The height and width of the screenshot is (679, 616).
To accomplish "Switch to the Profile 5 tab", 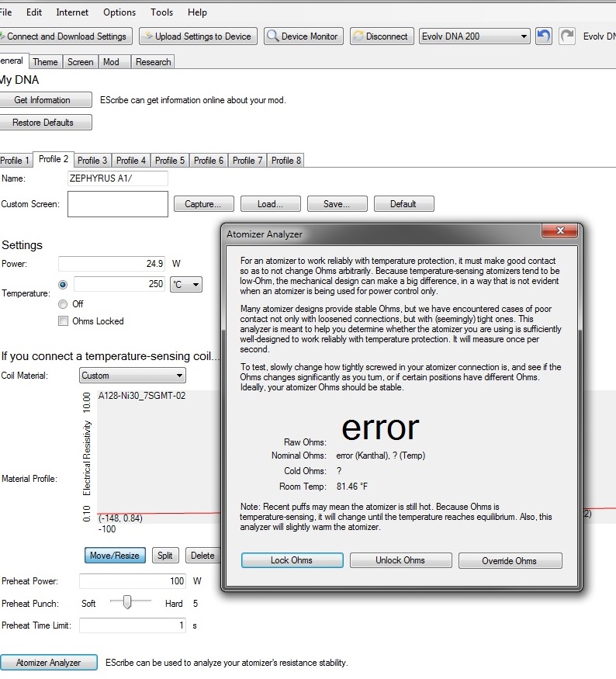I will [170, 160].
